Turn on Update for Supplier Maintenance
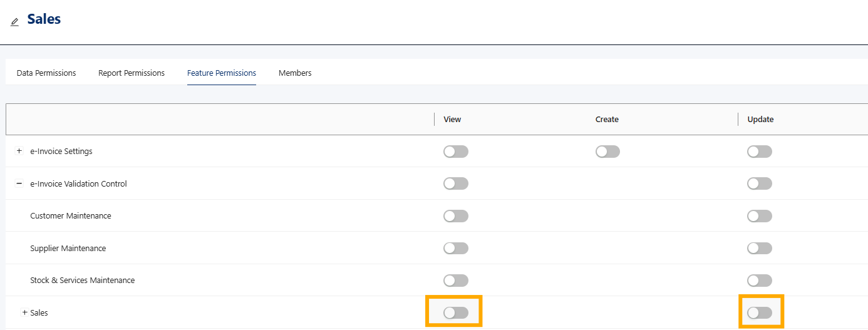Screen dimensions: 868x330 [760, 248]
